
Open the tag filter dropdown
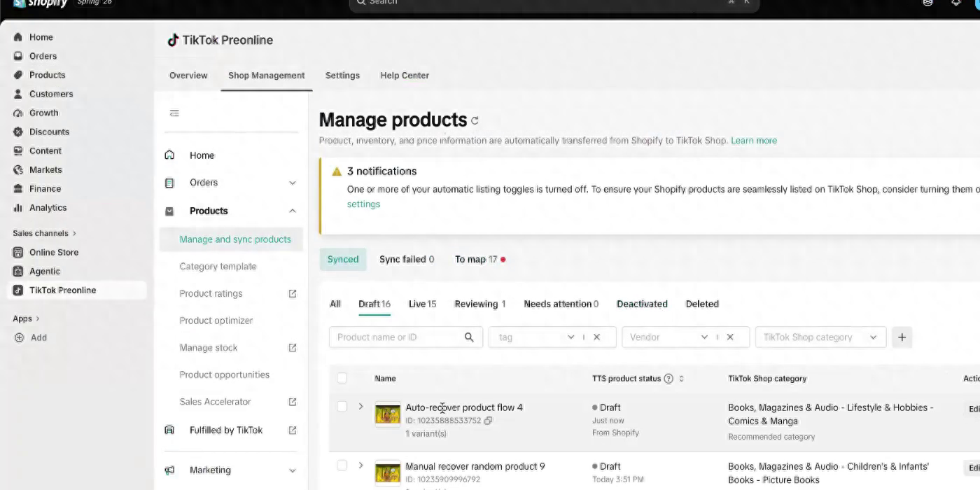tap(570, 337)
